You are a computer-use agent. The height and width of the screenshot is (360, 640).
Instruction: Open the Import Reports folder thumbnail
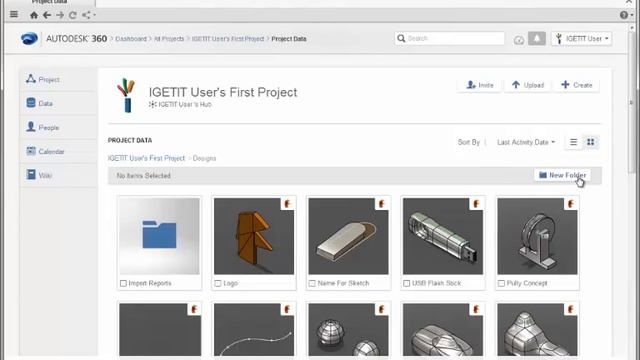(160, 236)
